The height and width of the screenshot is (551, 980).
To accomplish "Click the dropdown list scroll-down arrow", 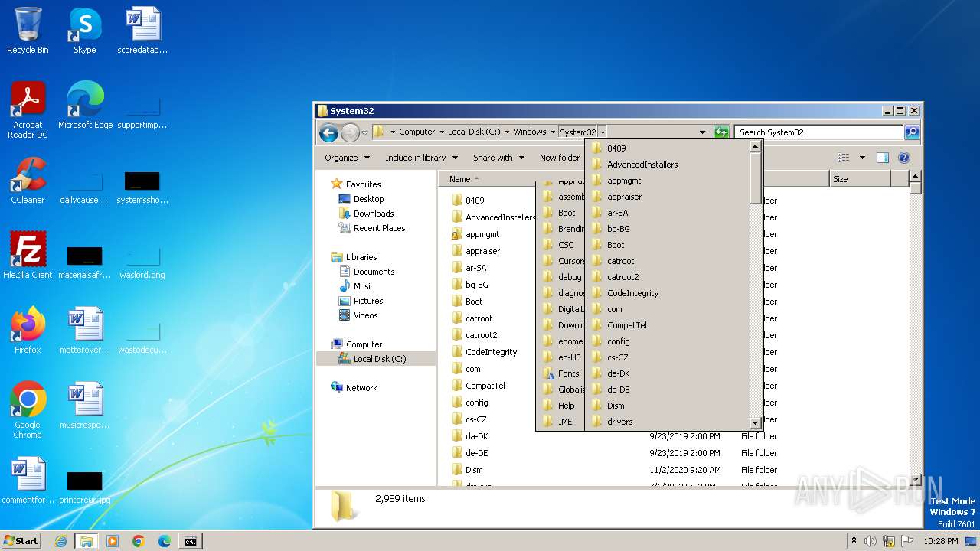I will pos(755,423).
